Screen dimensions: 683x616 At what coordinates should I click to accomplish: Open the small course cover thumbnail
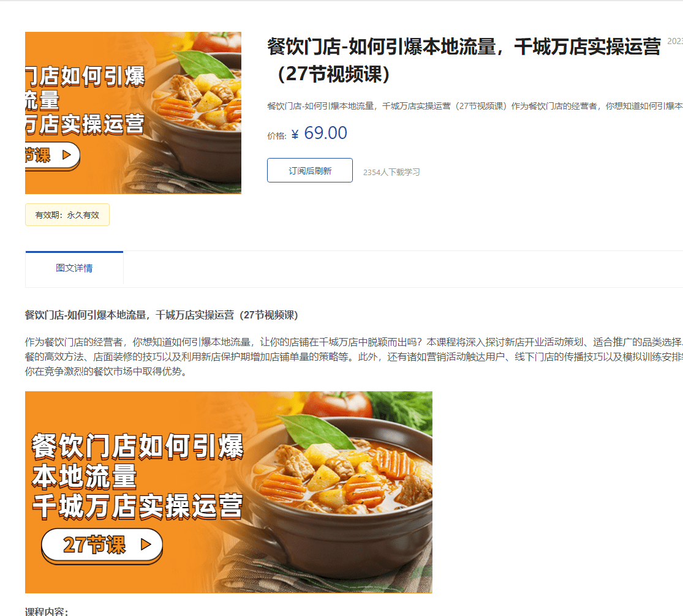click(x=133, y=113)
